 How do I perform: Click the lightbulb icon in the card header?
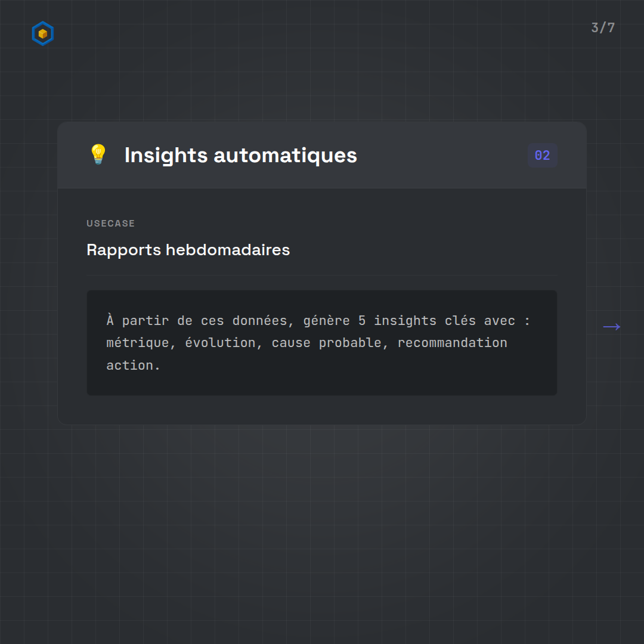98,155
